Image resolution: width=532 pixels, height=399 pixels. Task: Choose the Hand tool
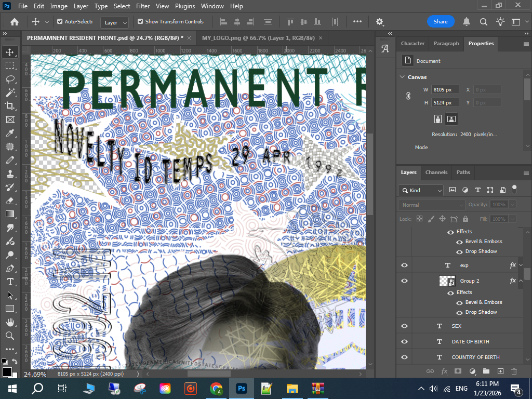10,322
